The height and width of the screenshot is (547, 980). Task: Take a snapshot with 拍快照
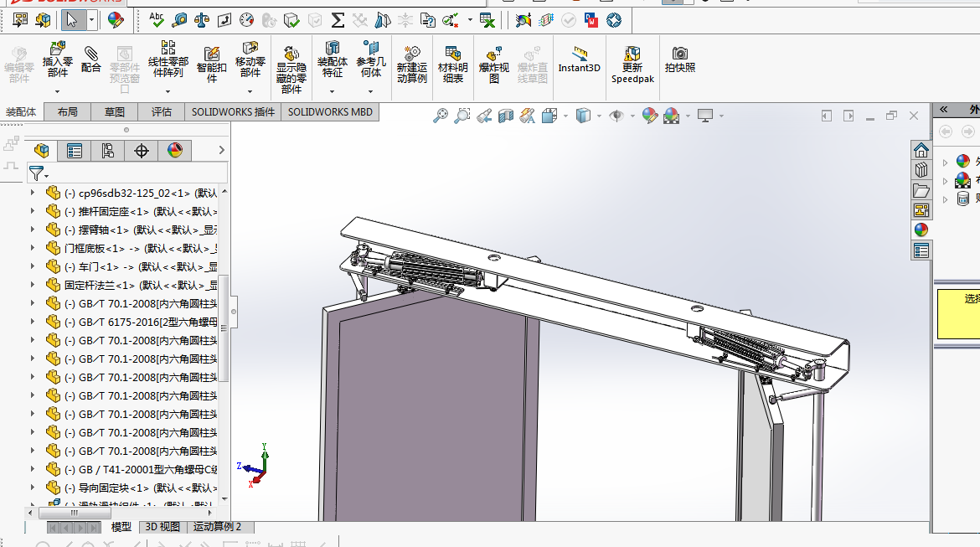coord(680,59)
